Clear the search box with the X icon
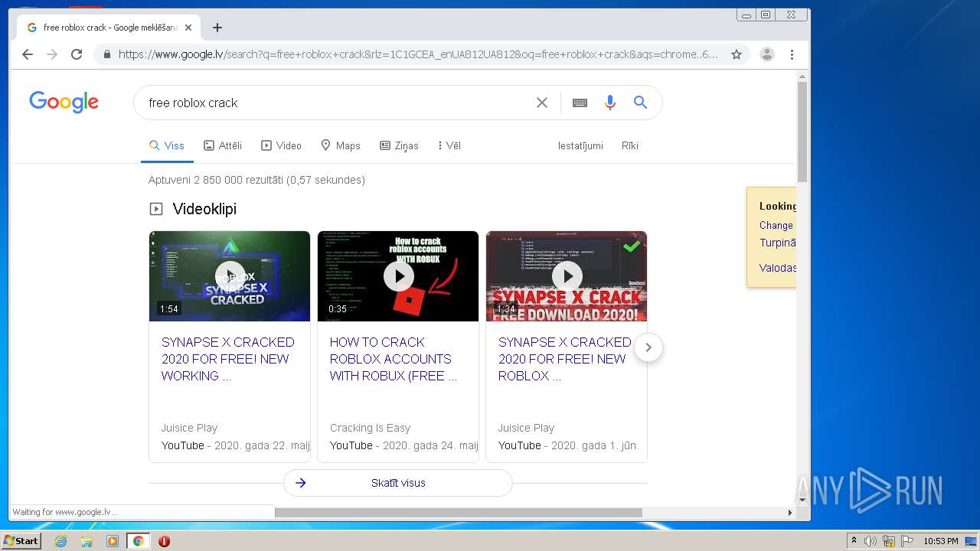The height and width of the screenshot is (551, 980). tap(542, 103)
